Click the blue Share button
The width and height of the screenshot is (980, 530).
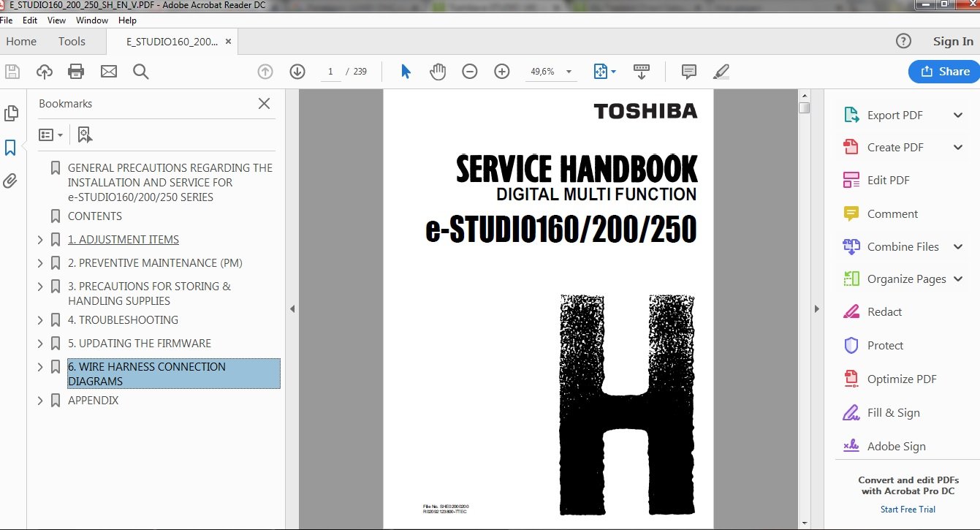[x=945, y=72]
